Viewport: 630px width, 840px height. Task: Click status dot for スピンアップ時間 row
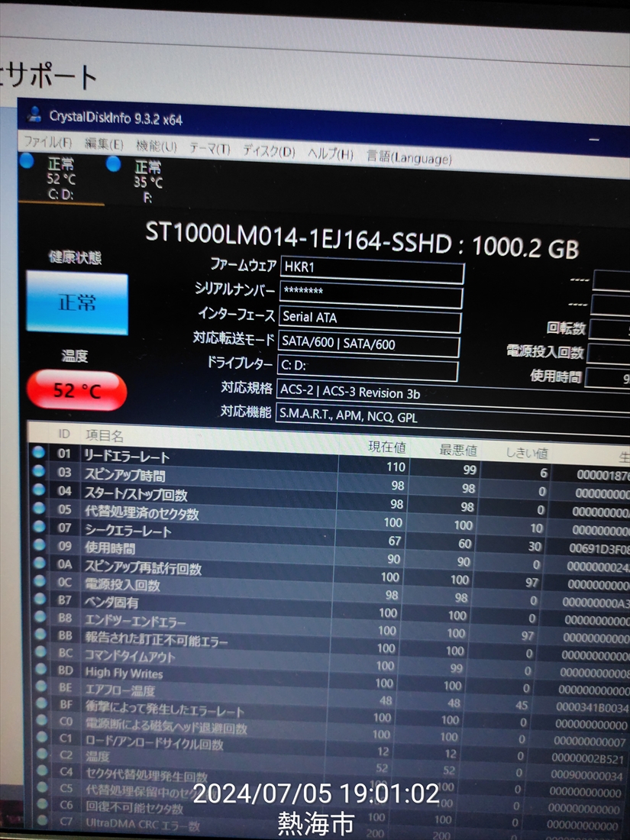[39, 471]
